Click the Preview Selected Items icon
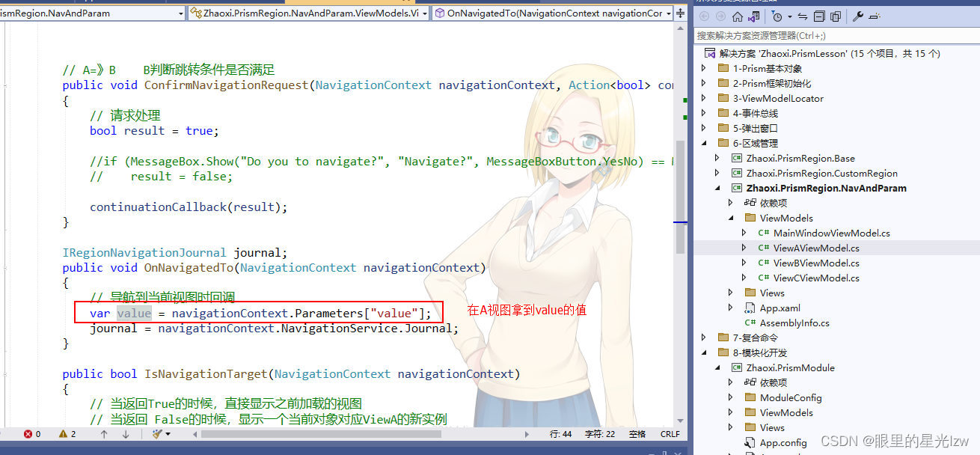Viewport: 980px width, 455px height. [875, 16]
